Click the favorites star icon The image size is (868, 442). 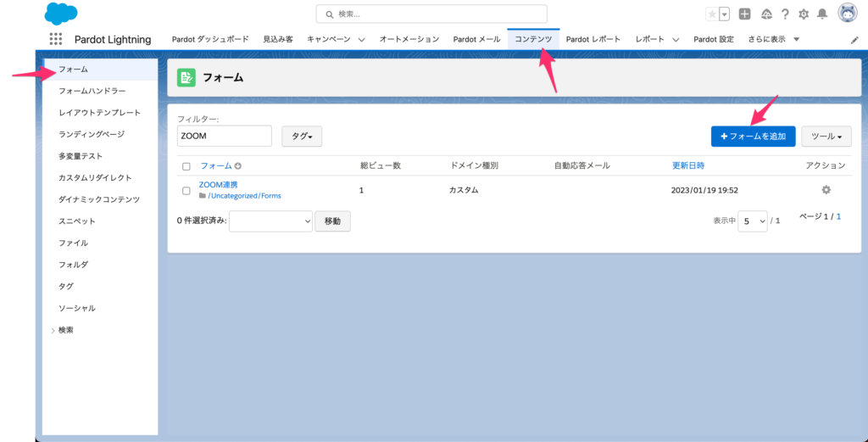click(712, 14)
